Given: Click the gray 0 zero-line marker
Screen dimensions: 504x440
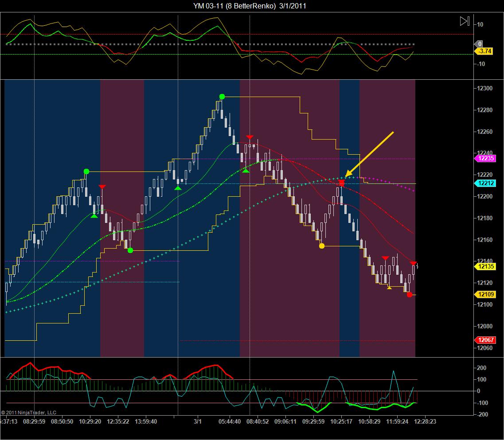Looking at the screenshot, I should (479, 44).
